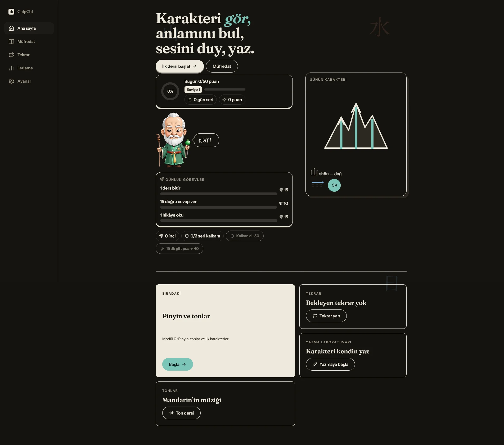Click the 1 hikâye oku task
This screenshot has width=504, height=445.
click(224, 217)
